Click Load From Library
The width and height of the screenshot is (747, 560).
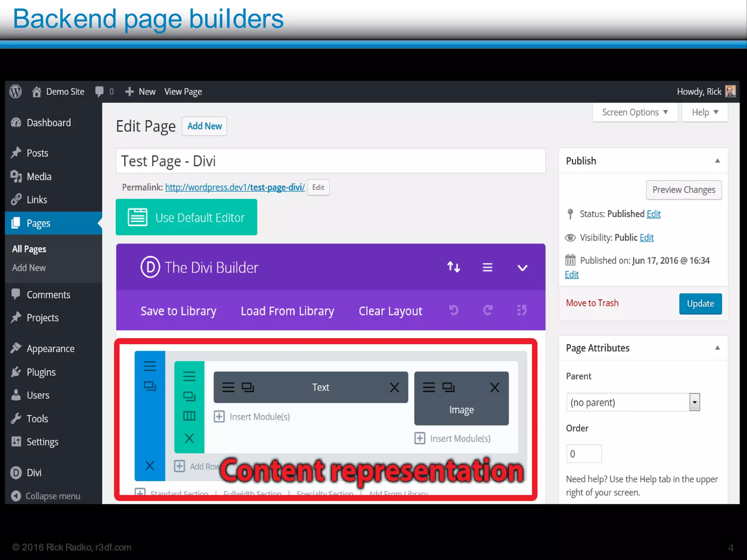pyautogui.click(x=287, y=311)
